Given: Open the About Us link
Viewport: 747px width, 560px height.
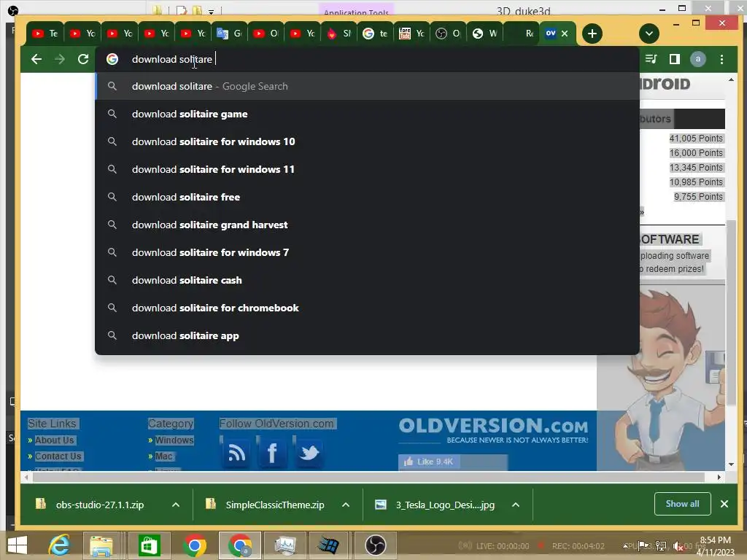Looking at the screenshot, I should 54,440.
